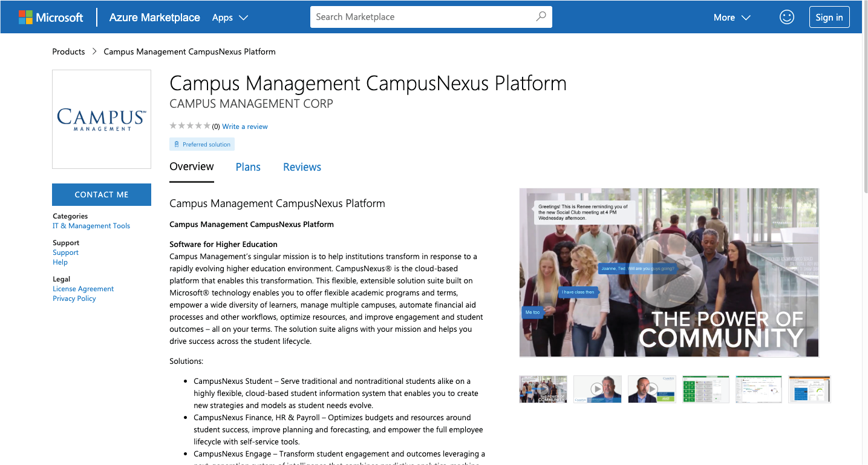
Task: Open IT & Management Tools category
Action: (91, 226)
